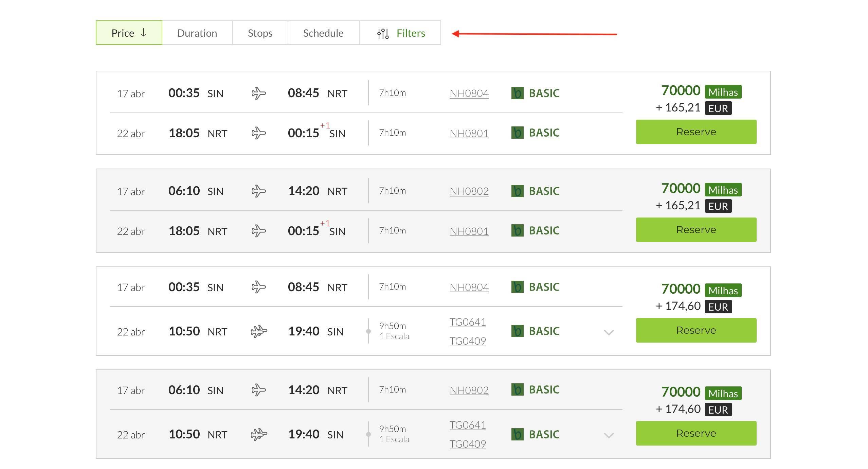Viewport: 868px width, 469px height.
Task: Click the BASIC fare icon beside NH0802 in the second result
Action: click(517, 191)
